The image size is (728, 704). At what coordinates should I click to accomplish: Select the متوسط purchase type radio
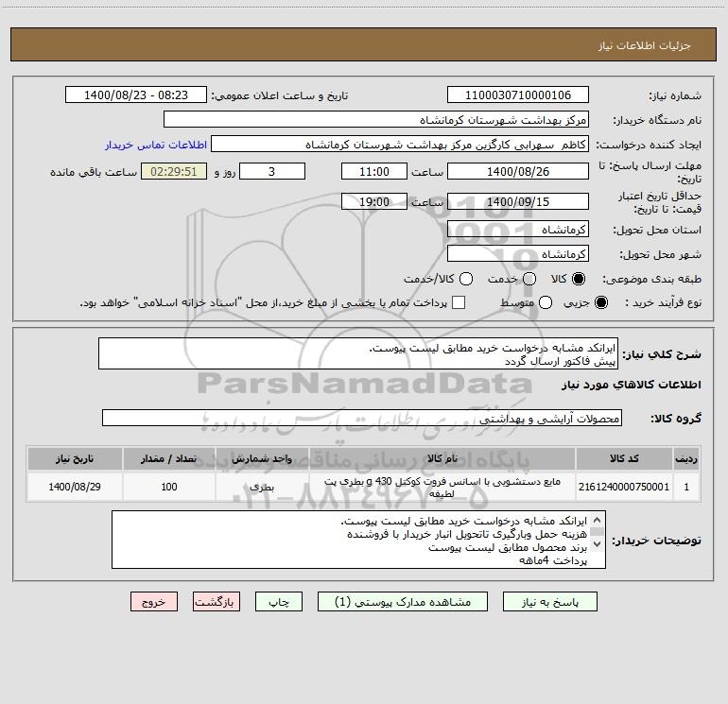pyautogui.click(x=546, y=302)
